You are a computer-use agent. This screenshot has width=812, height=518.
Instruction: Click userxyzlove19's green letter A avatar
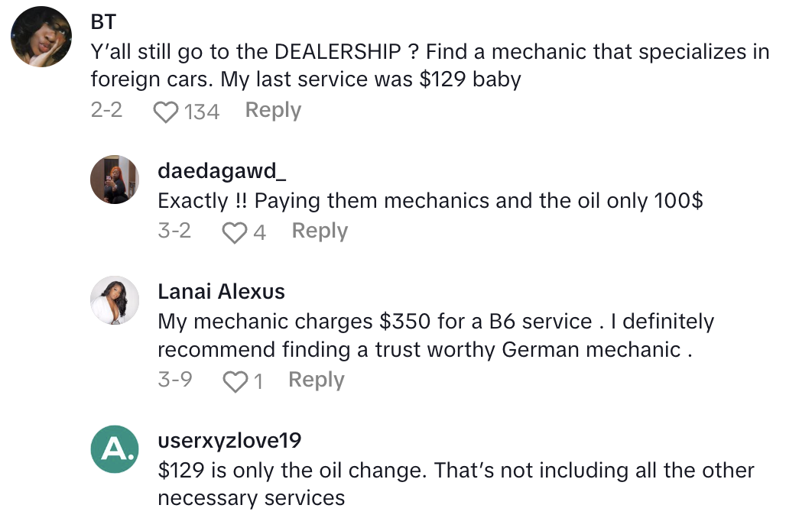[115, 448]
